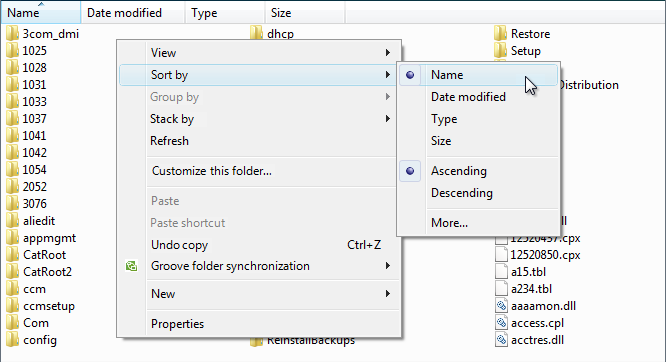Select the Setup folder icon
Image resolution: width=666 pixels, height=362 pixels.
(x=501, y=51)
